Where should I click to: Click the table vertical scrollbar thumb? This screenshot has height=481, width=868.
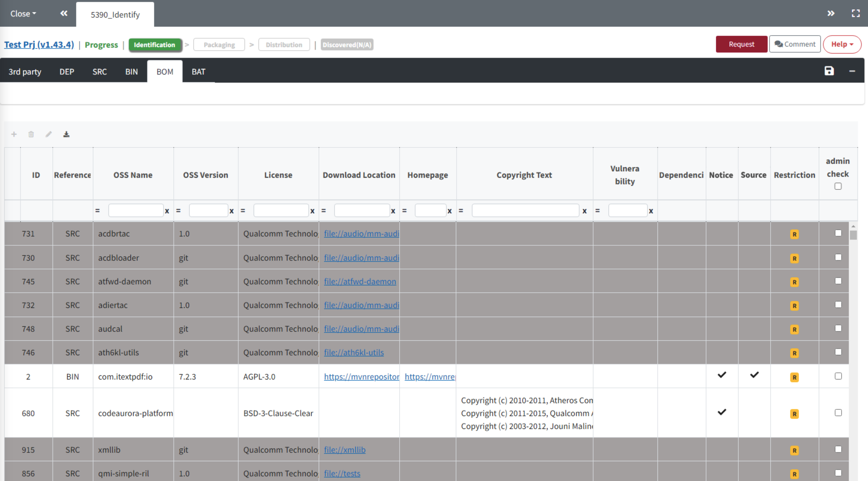click(x=853, y=235)
